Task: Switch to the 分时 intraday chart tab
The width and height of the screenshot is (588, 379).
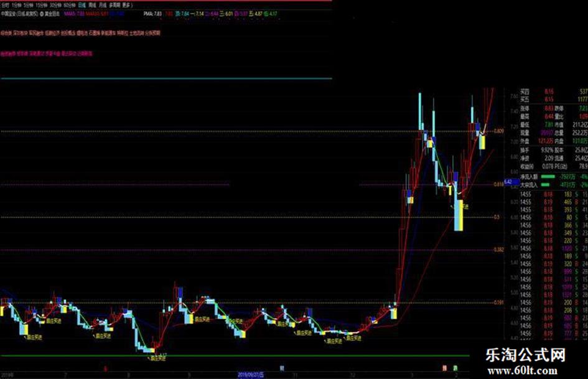Action: pos(5,5)
